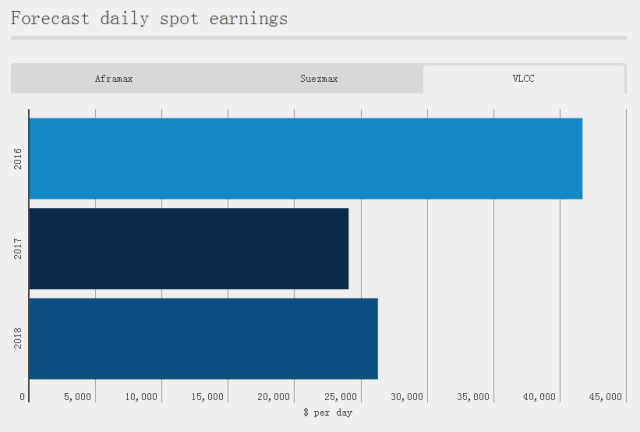Click the 2016 y-axis label
Viewport: 640px width, 432px height.
19,158
